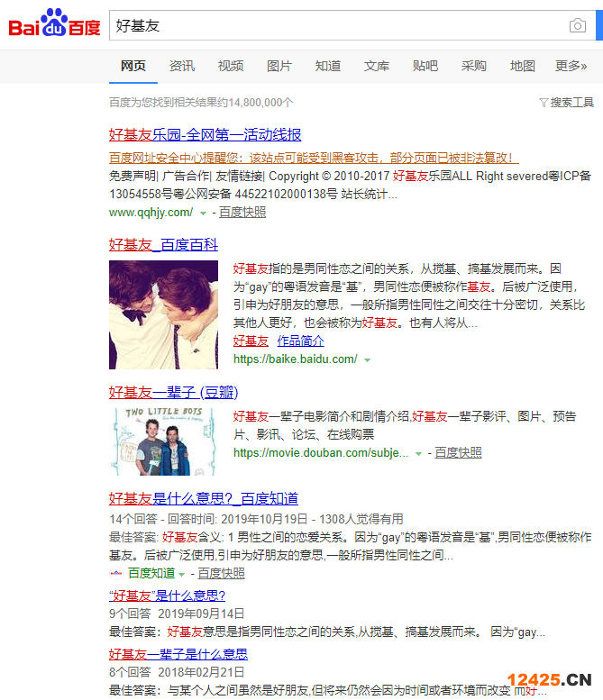Click the camera image search icon
Screen dimensions: 603x700
click(578, 25)
